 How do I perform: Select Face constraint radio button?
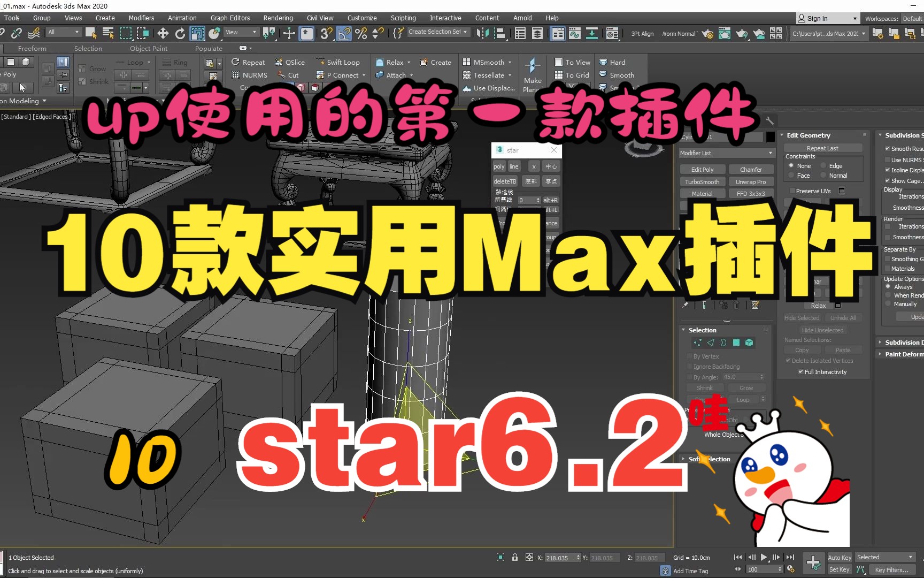[791, 176]
